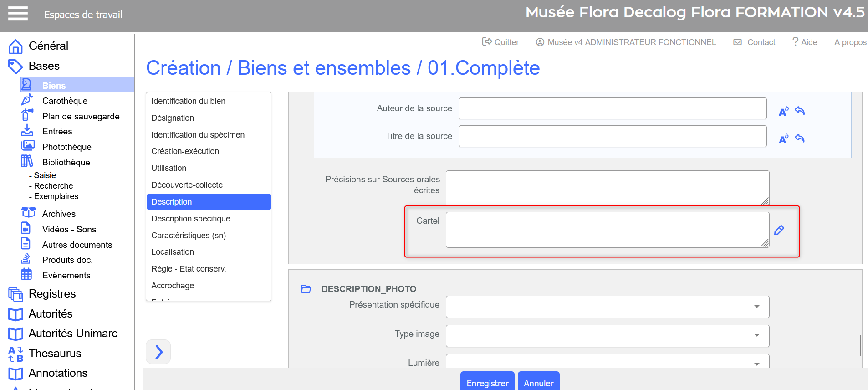Click the DESCRIPTION_PHOTO folder icon
868x390 pixels.
[x=306, y=289]
